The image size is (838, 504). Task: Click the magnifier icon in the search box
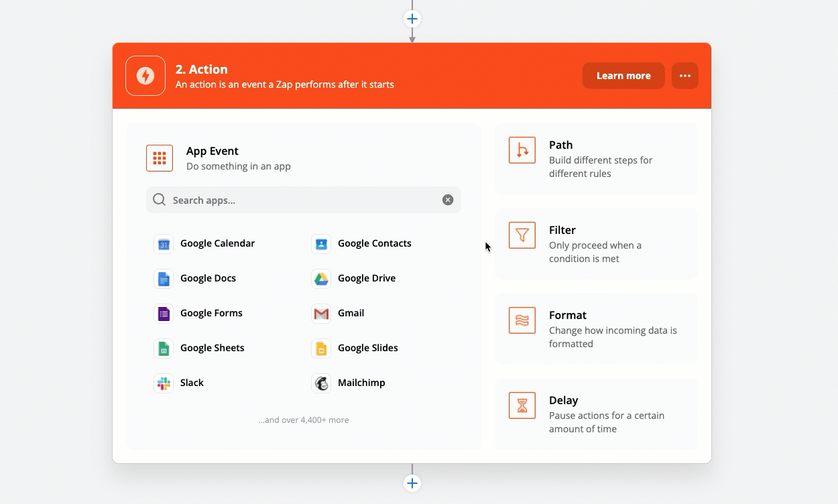coord(159,200)
